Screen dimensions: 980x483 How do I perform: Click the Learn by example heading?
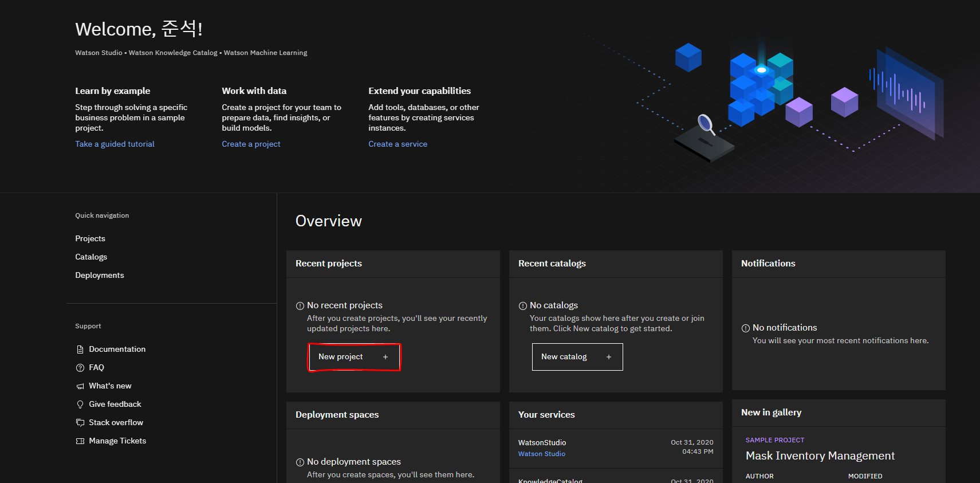pos(113,91)
